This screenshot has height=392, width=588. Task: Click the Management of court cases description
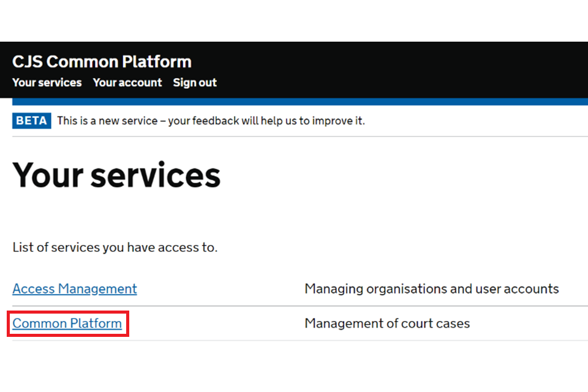pos(387,323)
